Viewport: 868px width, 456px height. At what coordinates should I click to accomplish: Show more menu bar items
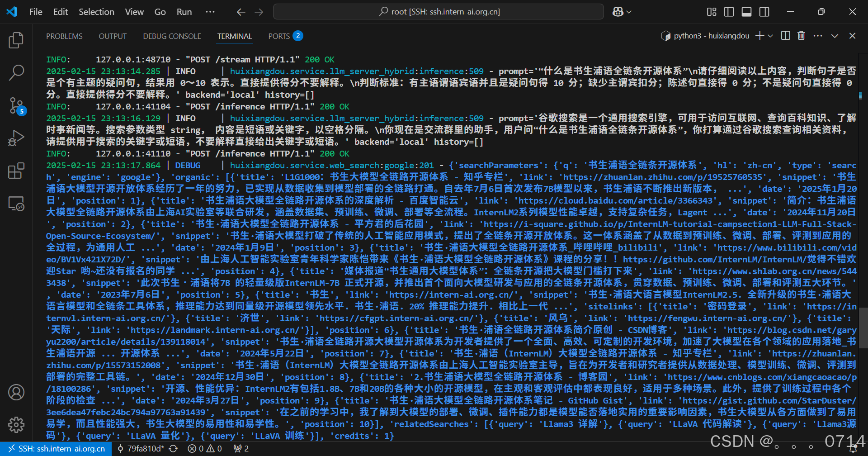tap(210, 12)
